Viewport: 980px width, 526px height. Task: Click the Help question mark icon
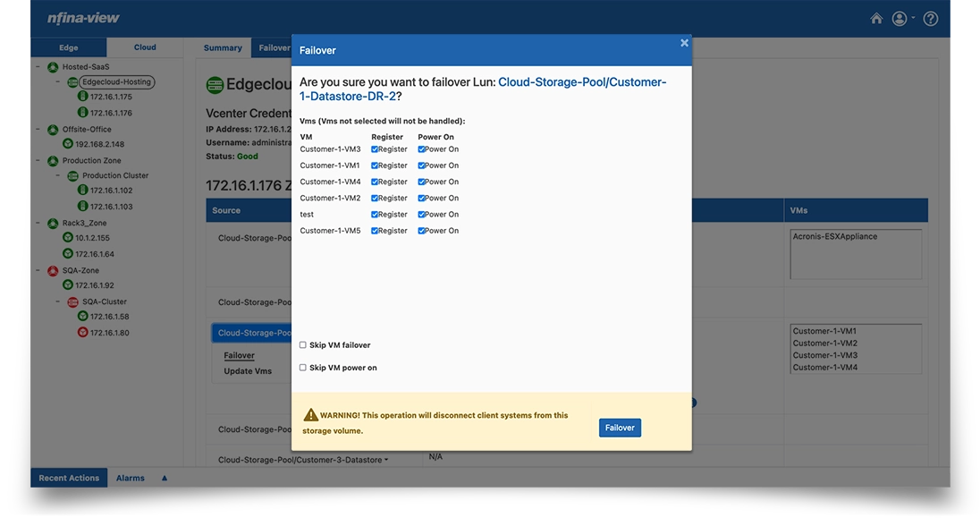pyautogui.click(x=930, y=18)
